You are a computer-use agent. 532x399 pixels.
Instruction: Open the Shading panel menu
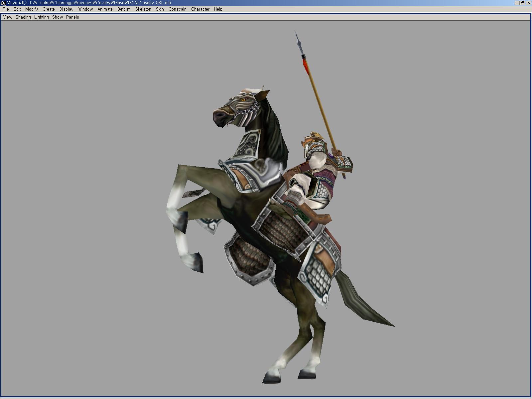click(x=23, y=17)
